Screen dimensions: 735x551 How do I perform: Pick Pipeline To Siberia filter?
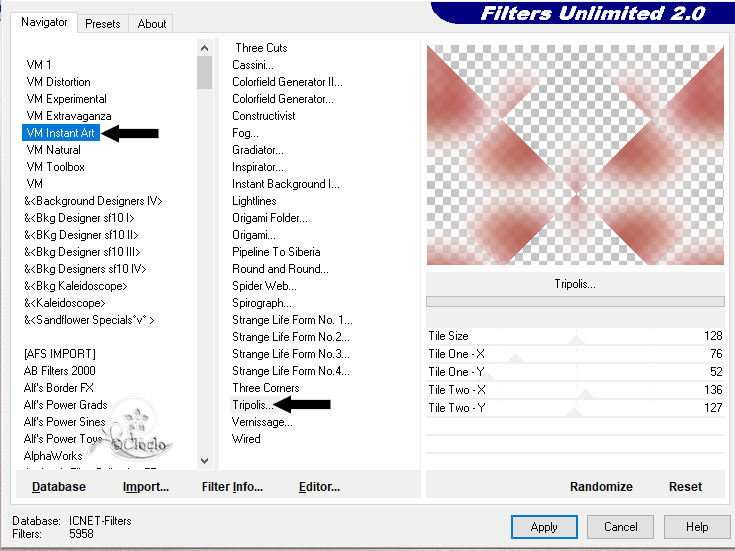(276, 252)
